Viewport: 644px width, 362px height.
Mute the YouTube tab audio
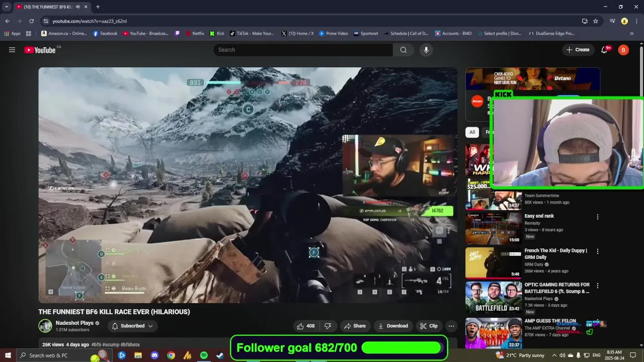77,7
